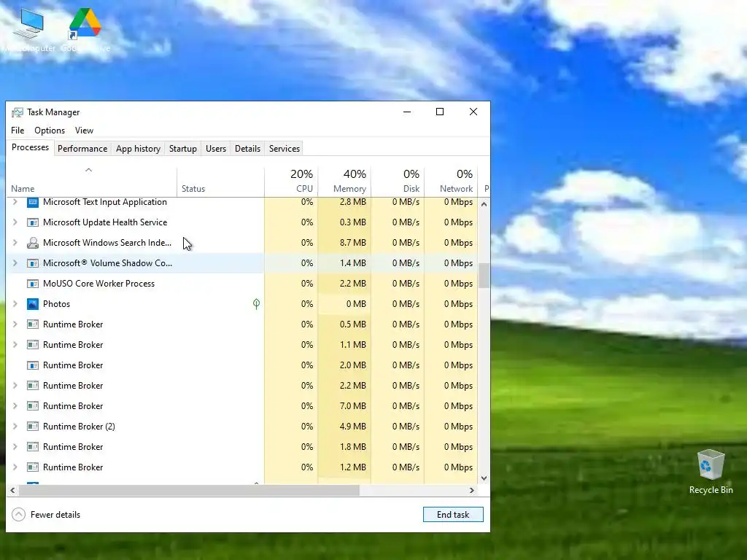Select the Microsoft Windows Search Indexer icon
The width and height of the screenshot is (747, 560).
point(32,243)
